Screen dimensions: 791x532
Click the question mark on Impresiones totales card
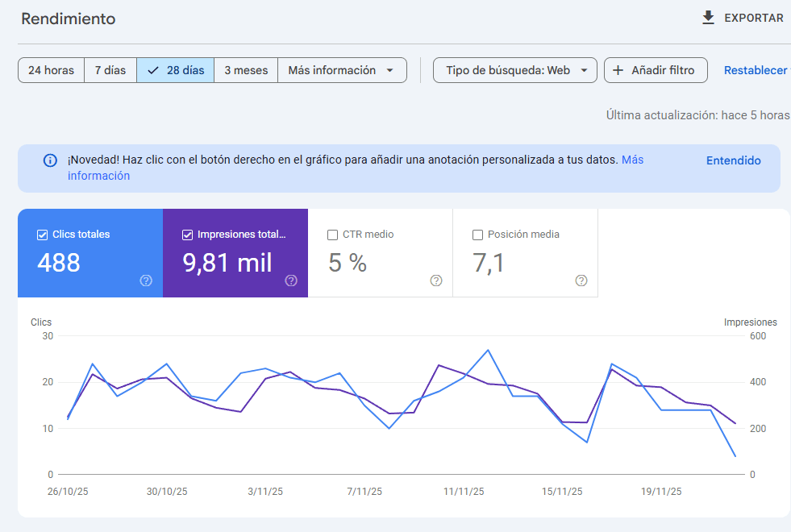(x=291, y=281)
